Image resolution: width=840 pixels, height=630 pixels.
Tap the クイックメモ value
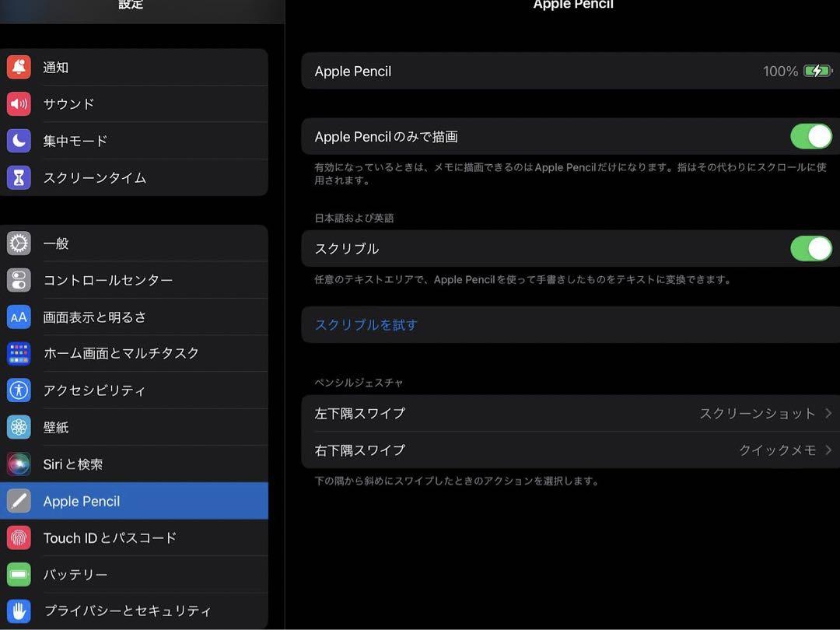pyautogui.click(x=777, y=450)
